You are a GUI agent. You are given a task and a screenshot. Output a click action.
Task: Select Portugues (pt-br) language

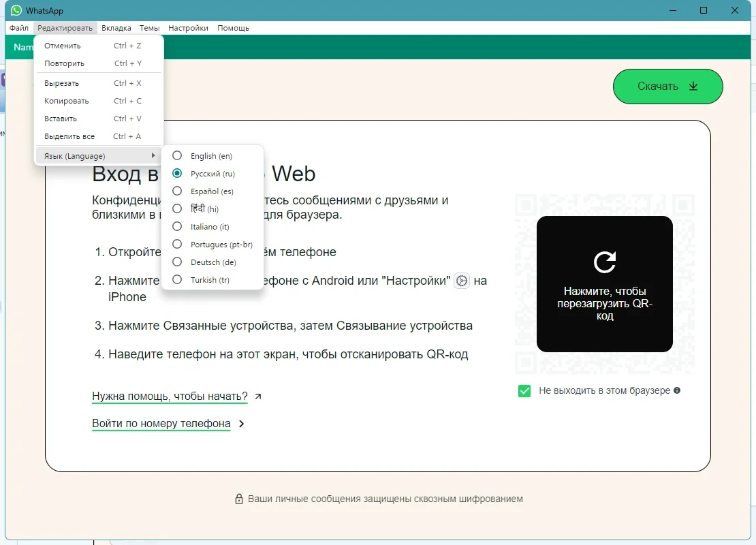click(212, 245)
